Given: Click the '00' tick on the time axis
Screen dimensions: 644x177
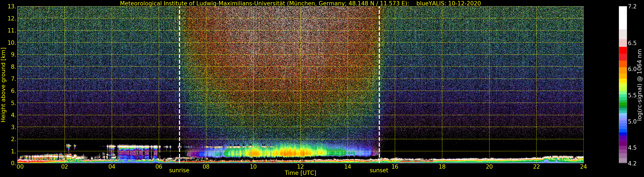Looking at the screenshot, I should point(20,167).
